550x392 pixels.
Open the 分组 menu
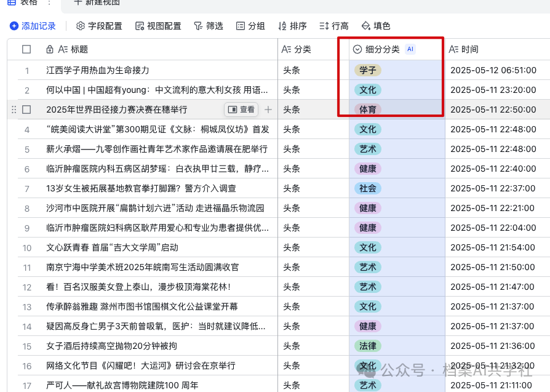[x=257, y=26]
